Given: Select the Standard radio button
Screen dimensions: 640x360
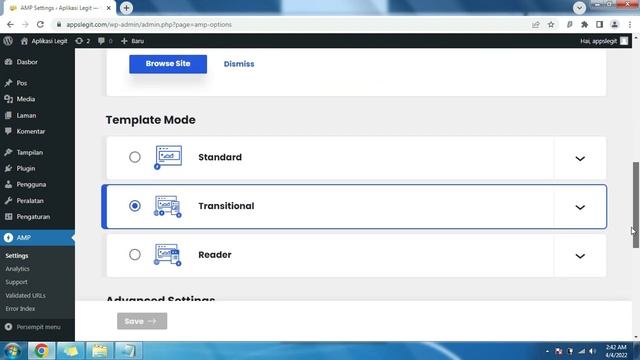Looking at the screenshot, I should tap(135, 157).
